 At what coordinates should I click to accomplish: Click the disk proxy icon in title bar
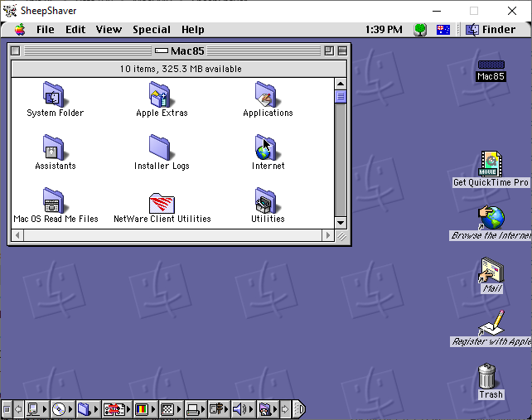click(161, 51)
